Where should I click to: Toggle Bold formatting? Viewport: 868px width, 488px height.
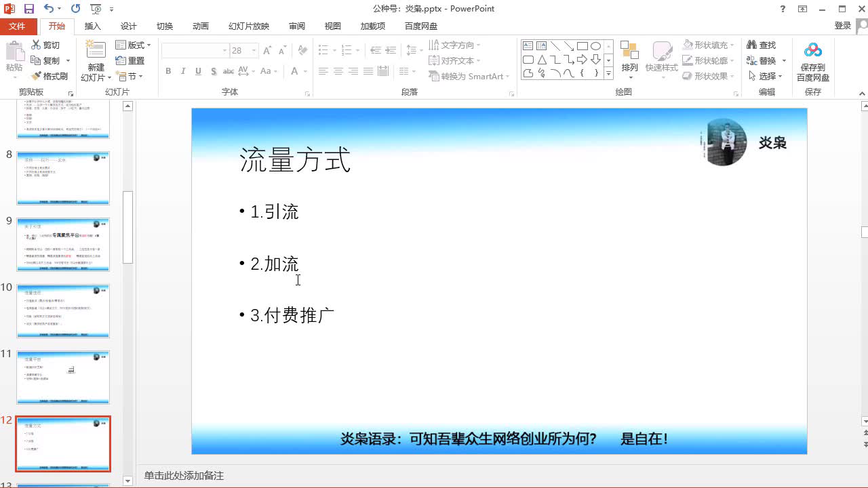pos(168,71)
